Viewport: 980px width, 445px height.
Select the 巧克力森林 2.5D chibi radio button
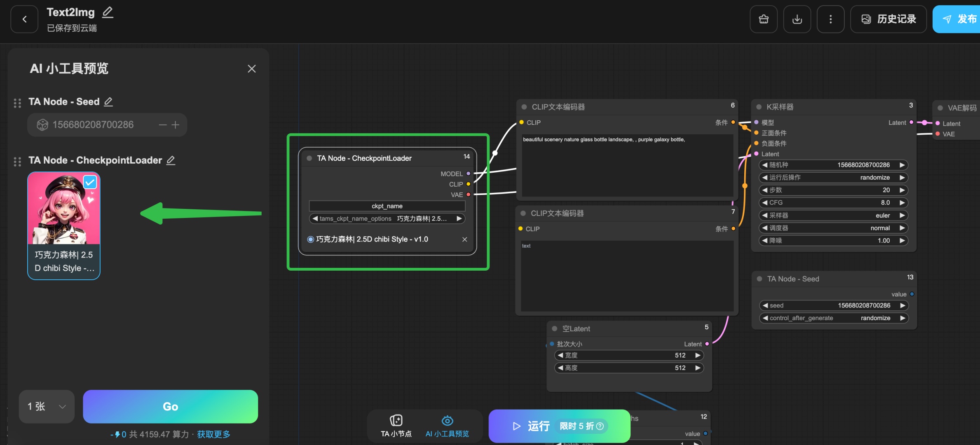[310, 239]
